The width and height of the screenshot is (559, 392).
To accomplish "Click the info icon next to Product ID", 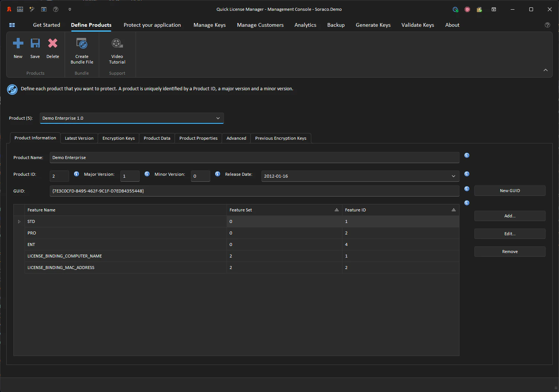I will [x=77, y=174].
